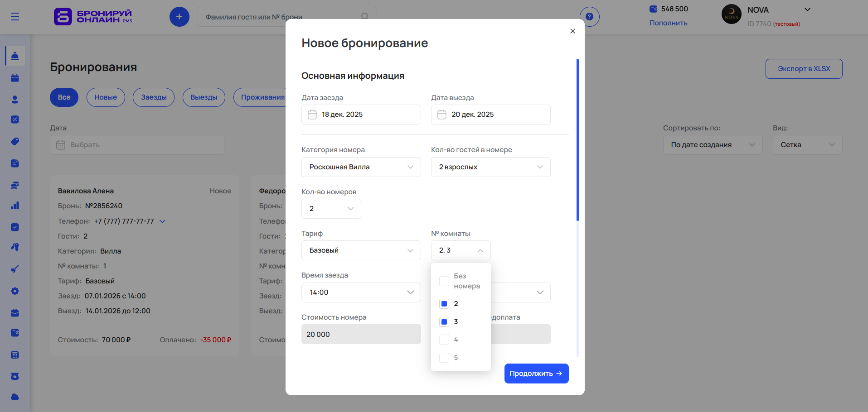Image resolution: width=868 pixels, height=412 pixels.
Task: Switch to the 'Новые' filter tab
Action: [x=106, y=97]
